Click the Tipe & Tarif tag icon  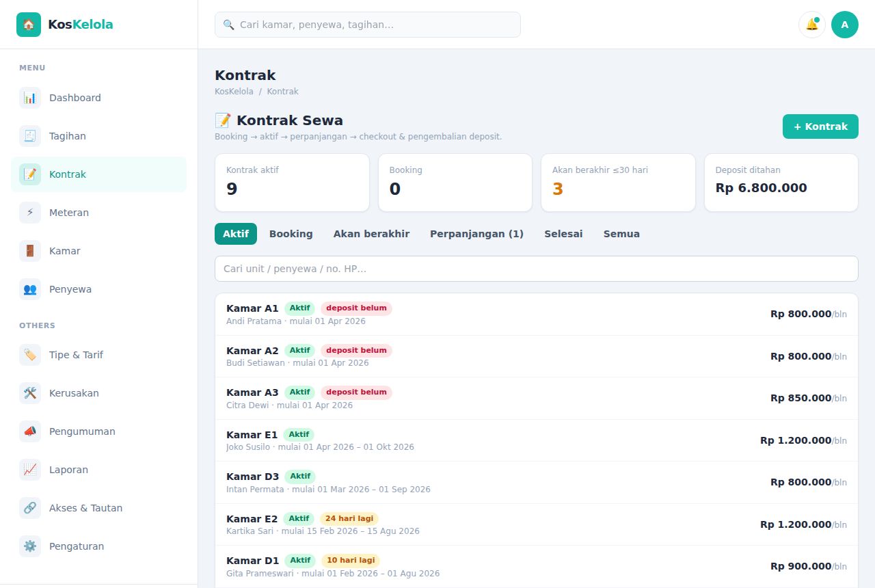tap(30, 355)
